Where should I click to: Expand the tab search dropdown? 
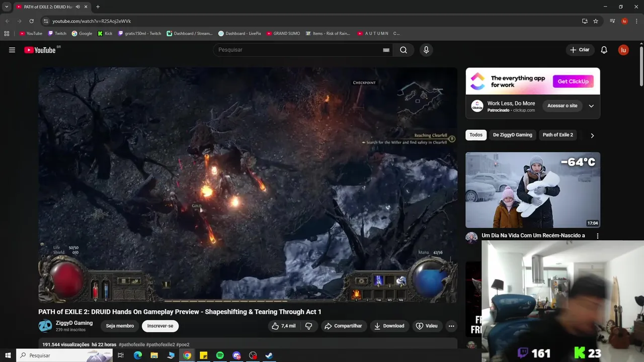(7, 7)
